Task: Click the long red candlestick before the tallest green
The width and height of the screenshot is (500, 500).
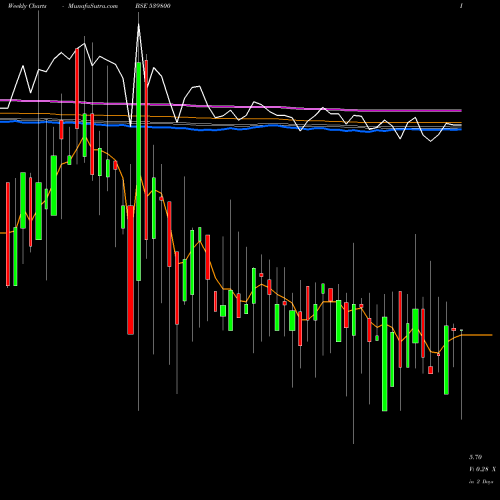Action: (130, 270)
